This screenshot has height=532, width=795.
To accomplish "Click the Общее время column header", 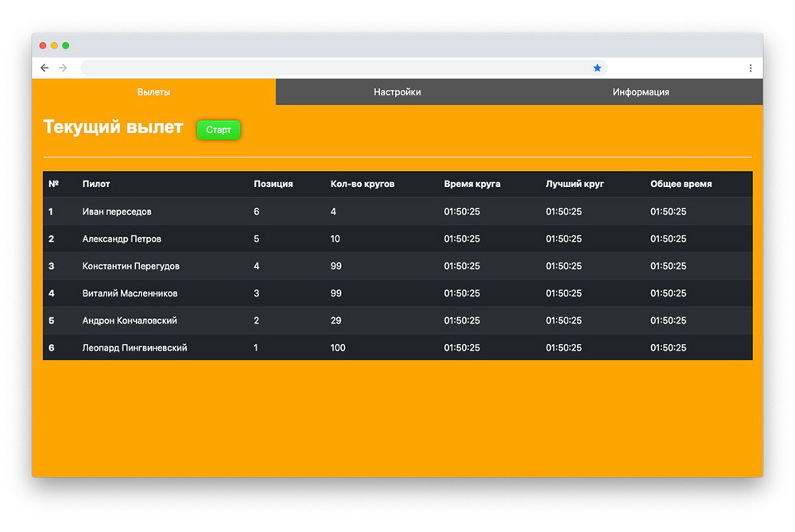I will 681,184.
